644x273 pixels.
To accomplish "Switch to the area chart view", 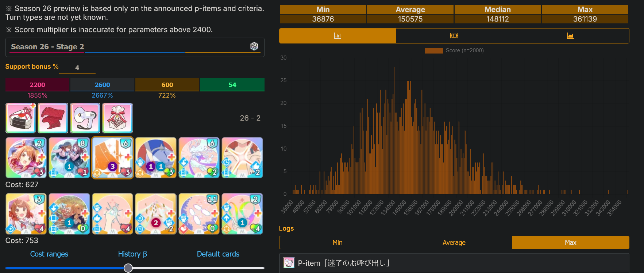I will (x=570, y=36).
